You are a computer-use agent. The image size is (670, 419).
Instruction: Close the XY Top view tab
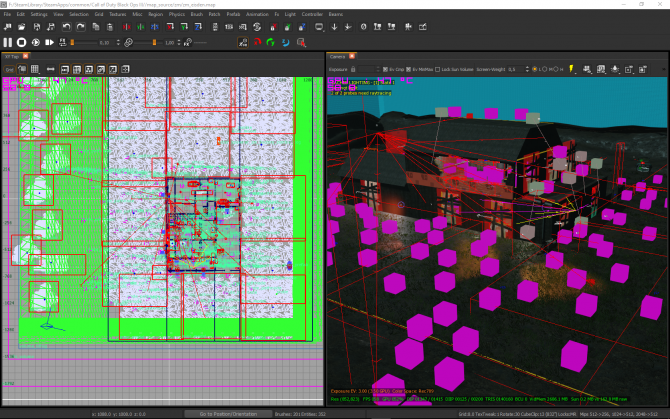coord(26,56)
